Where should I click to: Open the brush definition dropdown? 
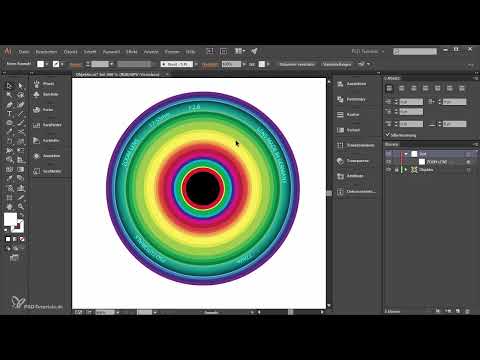(x=196, y=64)
